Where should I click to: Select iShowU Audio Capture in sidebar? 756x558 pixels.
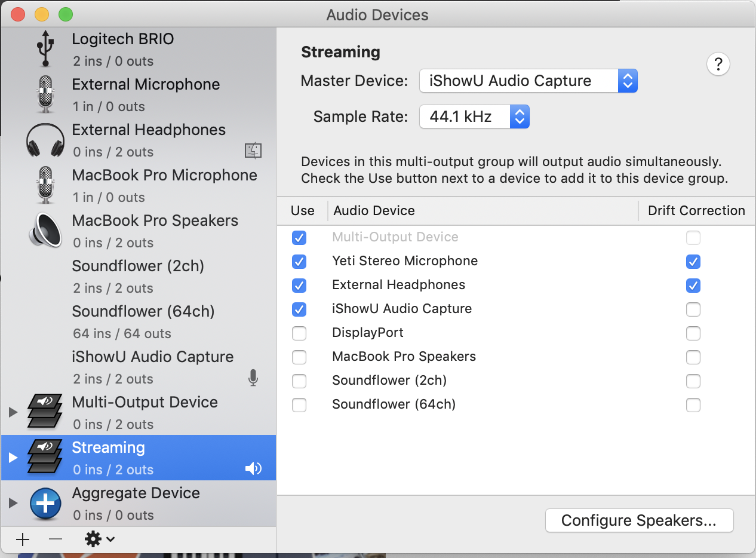(x=138, y=367)
